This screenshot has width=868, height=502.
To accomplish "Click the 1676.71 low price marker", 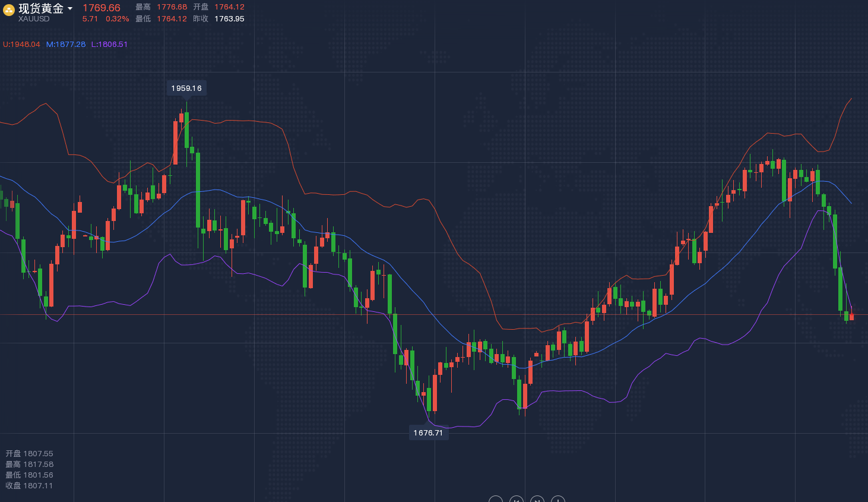I will [428, 432].
